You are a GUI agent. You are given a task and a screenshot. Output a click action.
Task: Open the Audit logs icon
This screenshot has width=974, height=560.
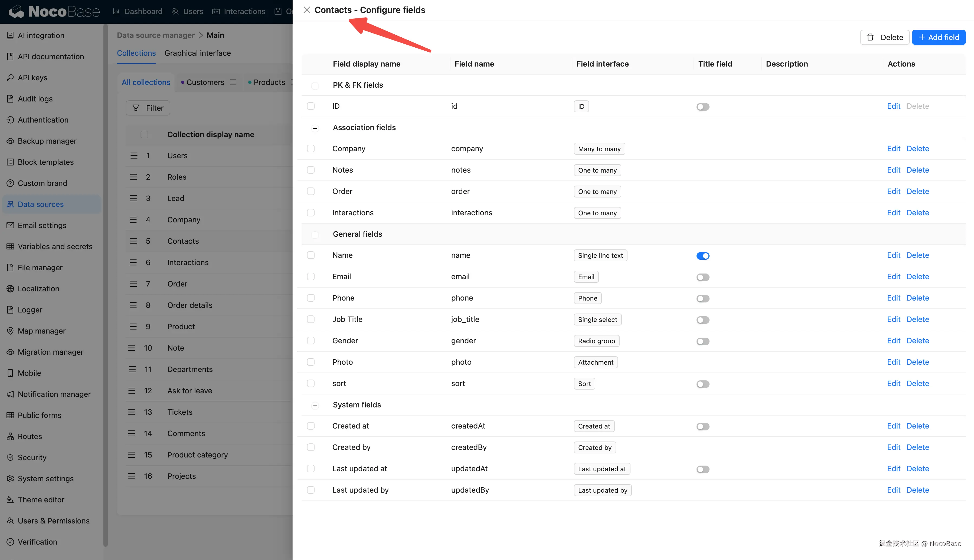10,99
